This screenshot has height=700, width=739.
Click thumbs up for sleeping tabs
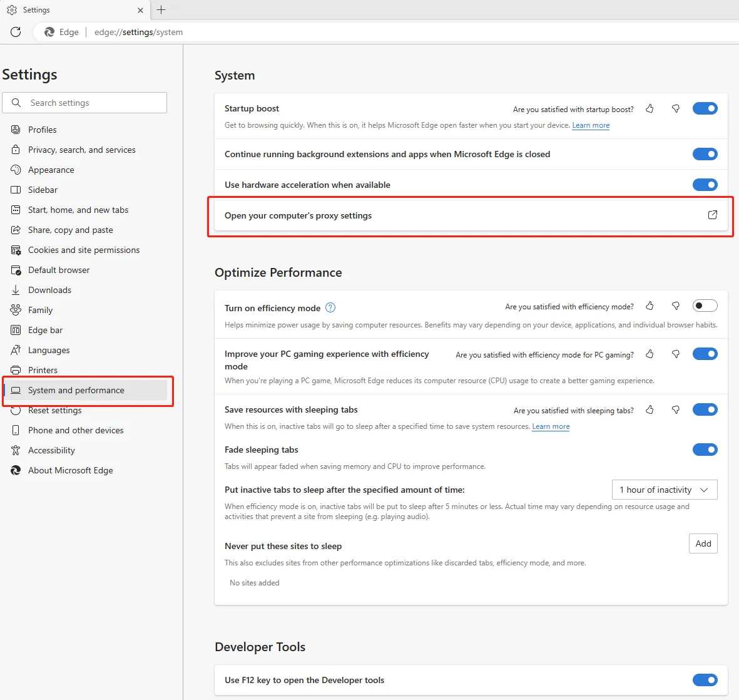(x=650, y=410)
